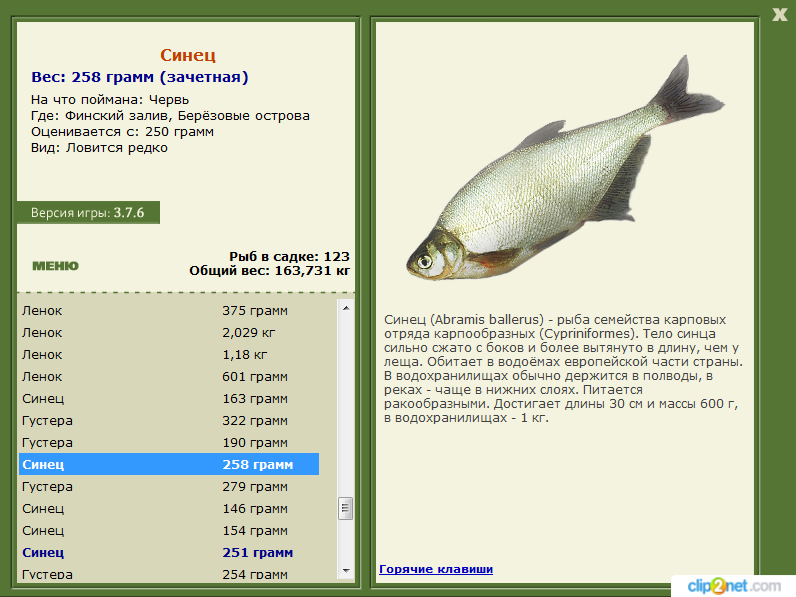Click the Оценивается с: 250 грамм line

click(122, 132)
